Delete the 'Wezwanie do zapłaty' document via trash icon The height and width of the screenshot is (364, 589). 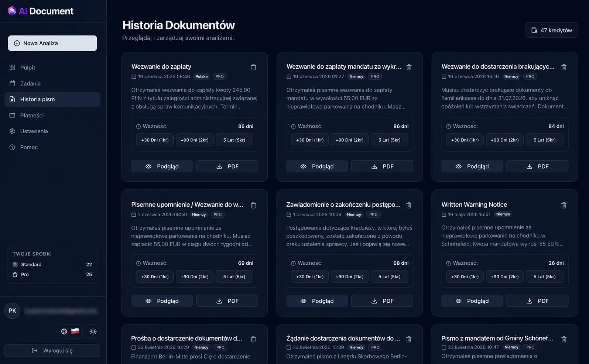(253, 67)
